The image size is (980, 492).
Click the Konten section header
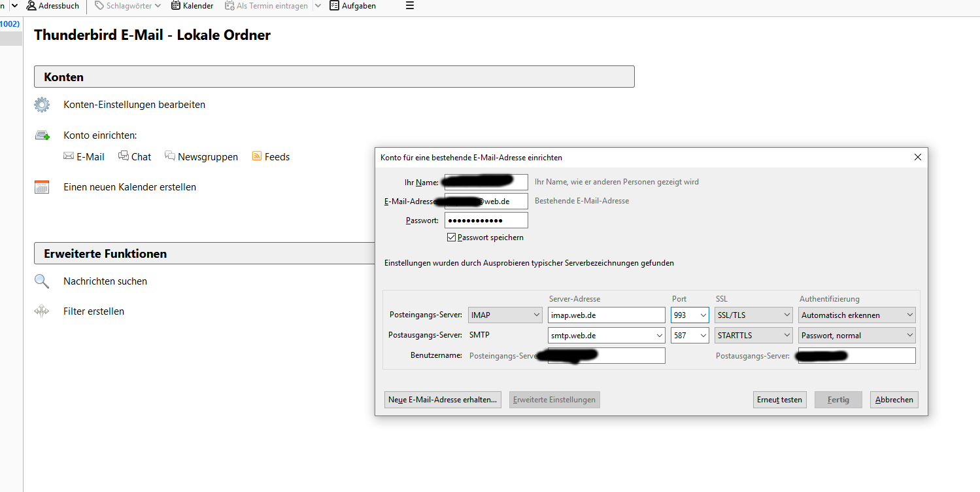[334, 77]
